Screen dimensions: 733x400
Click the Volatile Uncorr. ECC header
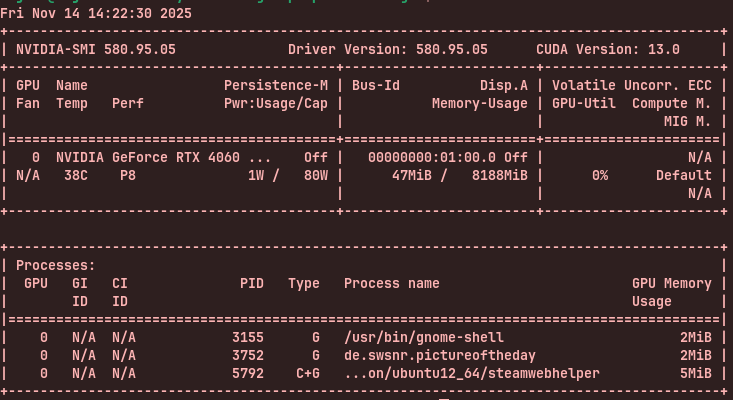pyautogui.click(x=632, y=86)
